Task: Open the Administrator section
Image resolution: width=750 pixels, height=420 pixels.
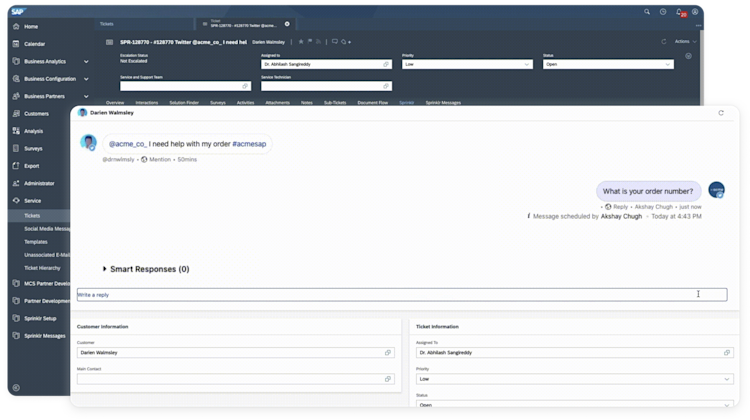Action: [39, 184]
